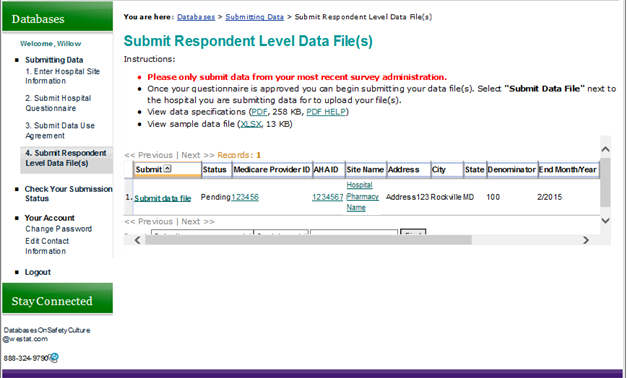
Task: Click the DatabasesOnSafetyCulture email address
Action: 47,334
